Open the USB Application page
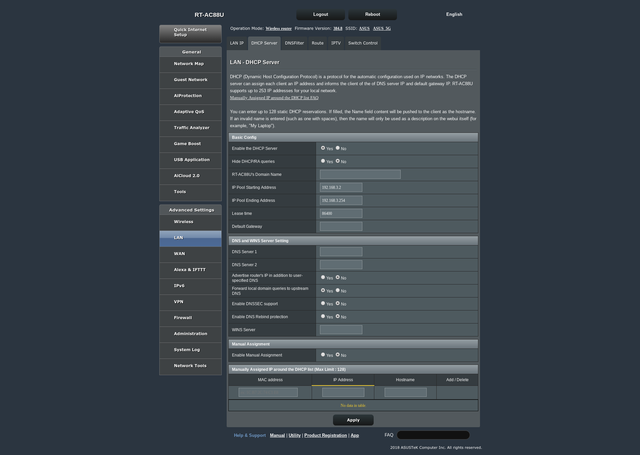The width and height of the screenshot is (640, 455). (x=190, y=159)
